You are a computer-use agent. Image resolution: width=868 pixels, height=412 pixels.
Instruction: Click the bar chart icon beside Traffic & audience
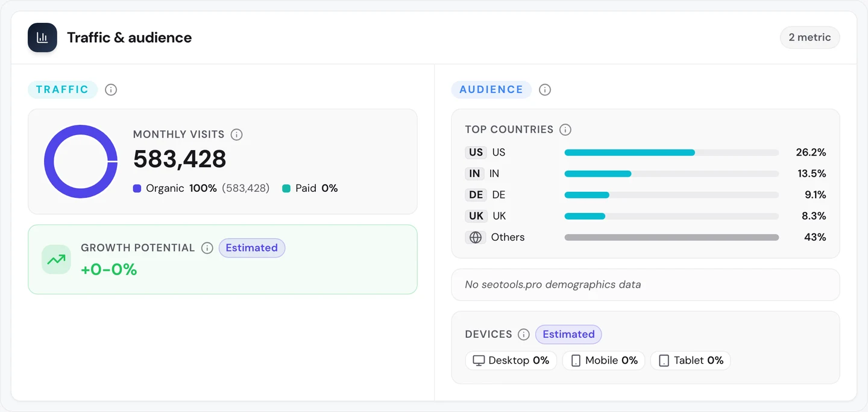tap(42, 37)
